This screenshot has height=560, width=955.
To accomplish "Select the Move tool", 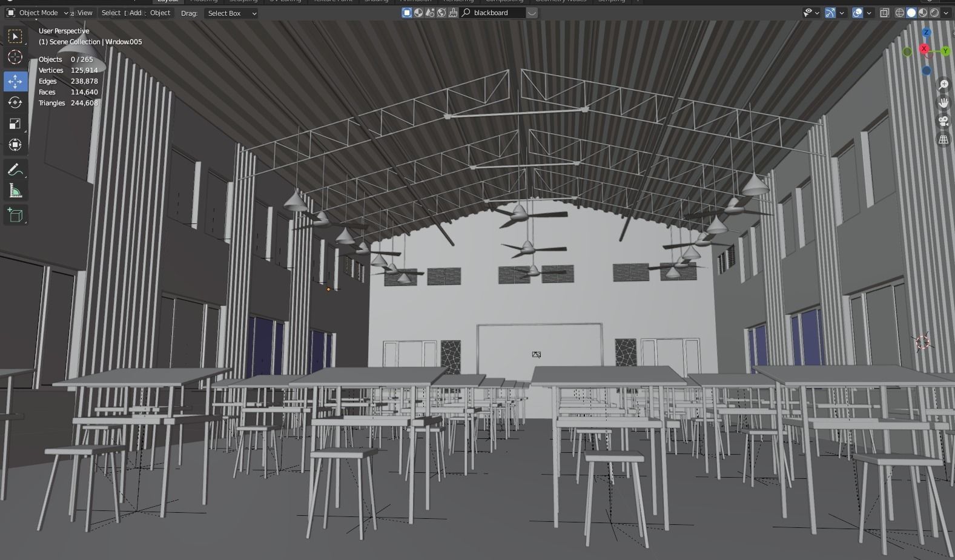I will (x=15, y=81).
